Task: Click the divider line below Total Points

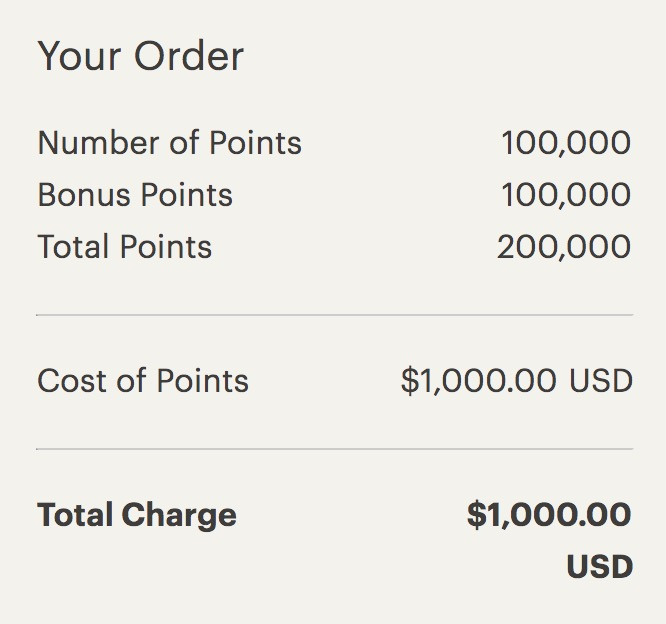Action: click(x=334, y=315)
